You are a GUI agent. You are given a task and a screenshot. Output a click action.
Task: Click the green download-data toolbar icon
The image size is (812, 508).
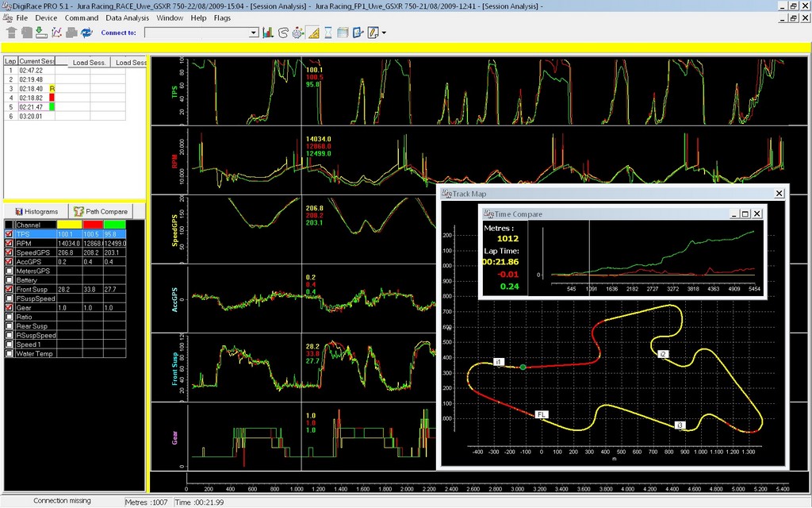(x=40, y=33)
